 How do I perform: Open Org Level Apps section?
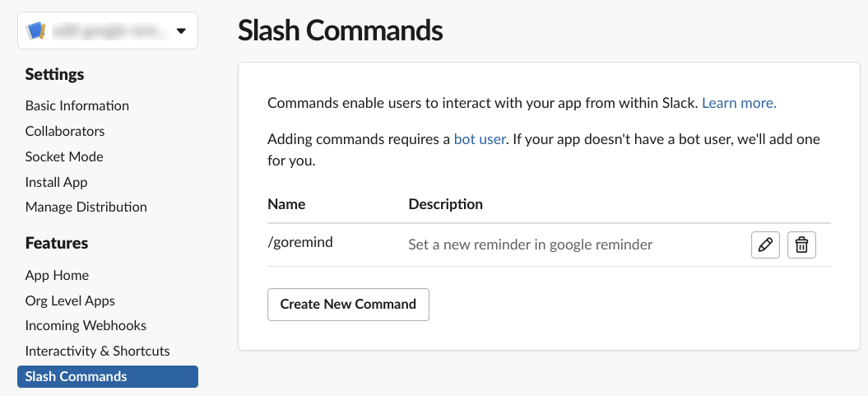[x=70, y=300]
